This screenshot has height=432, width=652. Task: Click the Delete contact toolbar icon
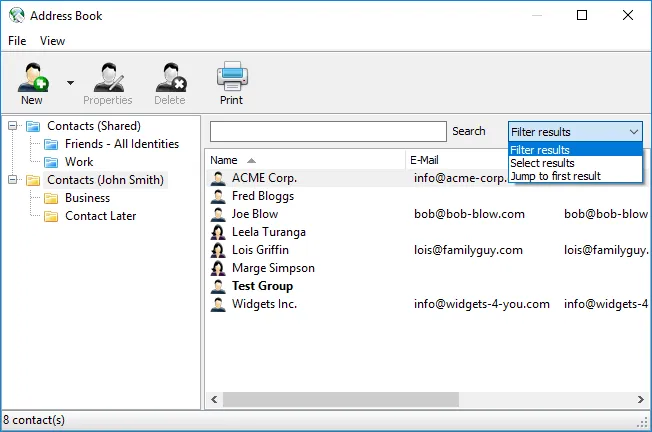[x=170, y=78]
